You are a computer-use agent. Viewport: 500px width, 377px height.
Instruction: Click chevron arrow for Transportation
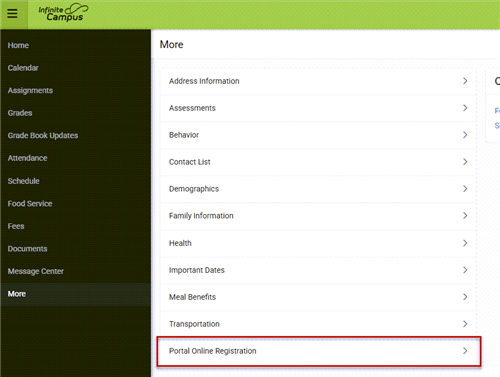(x=465, y=324)
